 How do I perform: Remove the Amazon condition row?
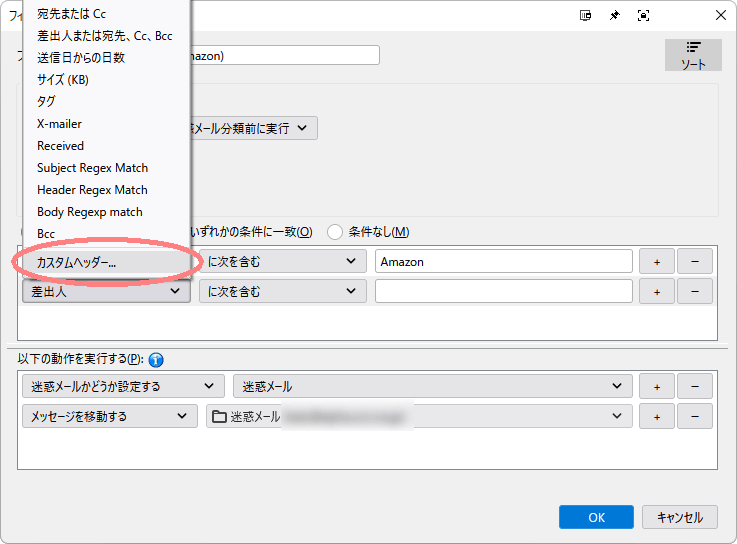[x=695, y=261]
